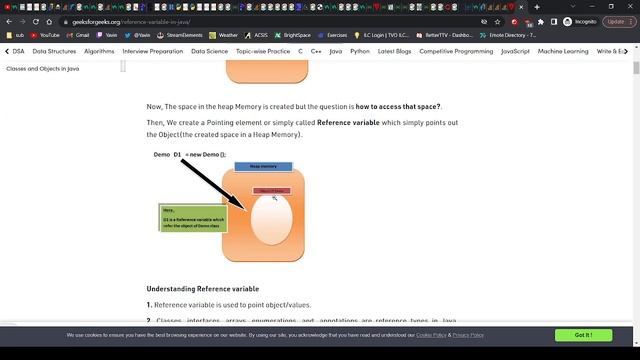Open the Machine Learning menu item
Viewport: 640px width, 360px height.
pos(563,51)
